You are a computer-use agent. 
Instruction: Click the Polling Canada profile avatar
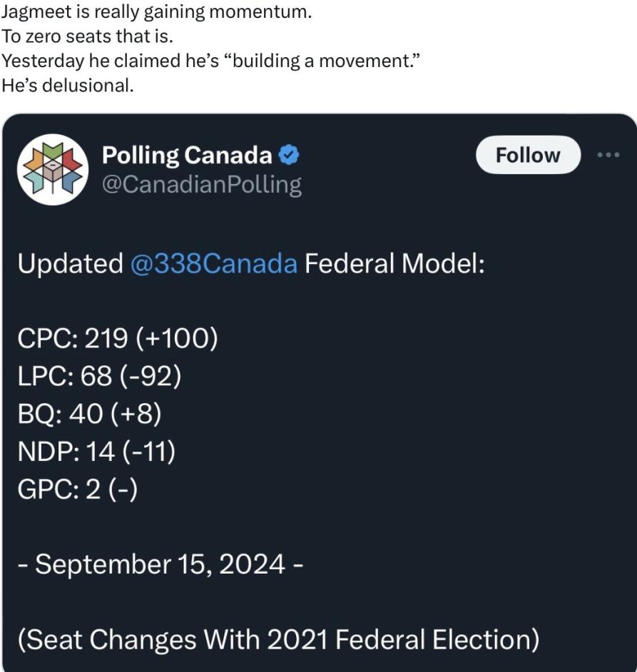pyautogui.click(x=51, y=169)
